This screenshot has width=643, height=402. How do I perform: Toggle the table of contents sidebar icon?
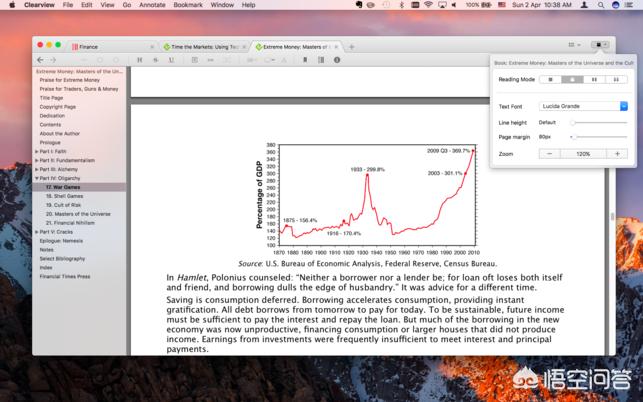pos(321,60)
